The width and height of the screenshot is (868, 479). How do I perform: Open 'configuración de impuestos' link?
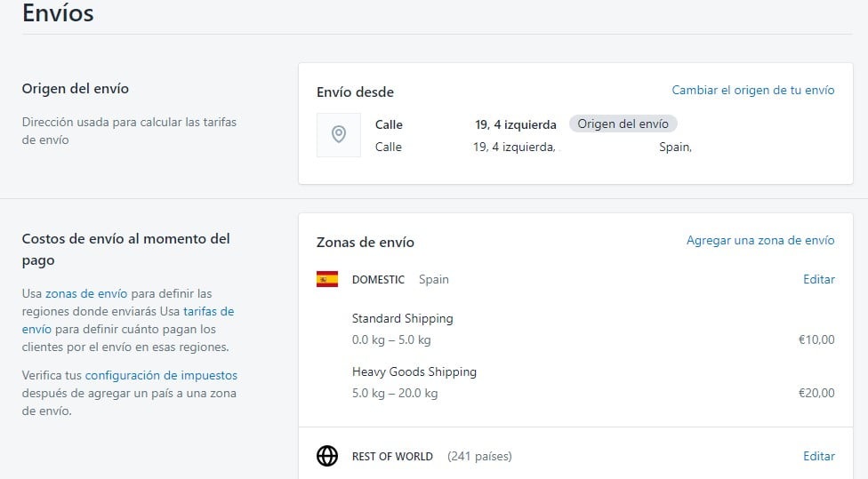[161, 375]
